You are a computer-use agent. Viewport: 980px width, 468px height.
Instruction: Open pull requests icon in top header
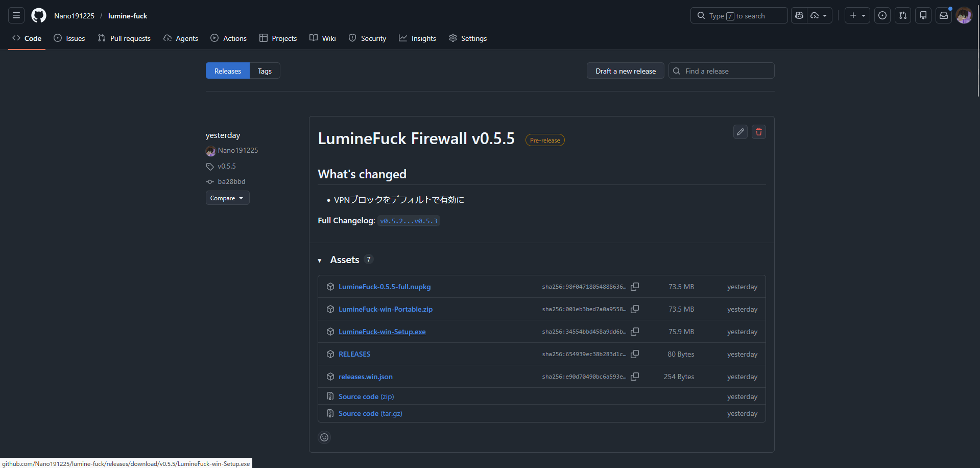tap(902, 16)
